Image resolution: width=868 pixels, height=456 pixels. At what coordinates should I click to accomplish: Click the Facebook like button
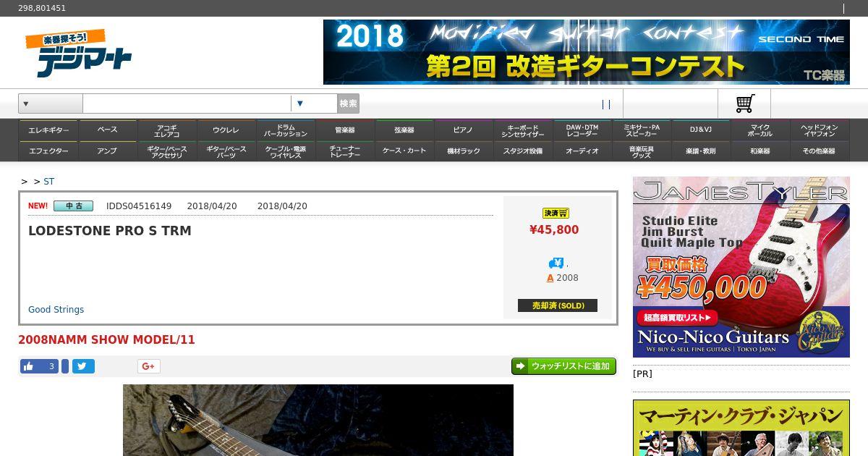click(39, 366)
